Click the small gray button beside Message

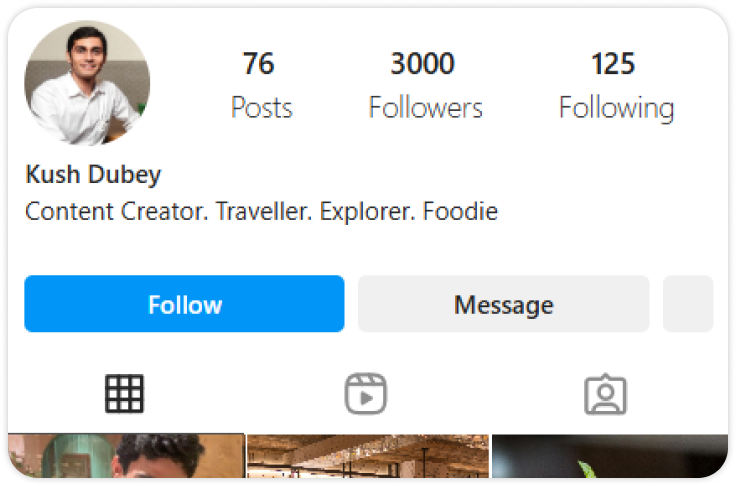point(688,304)
